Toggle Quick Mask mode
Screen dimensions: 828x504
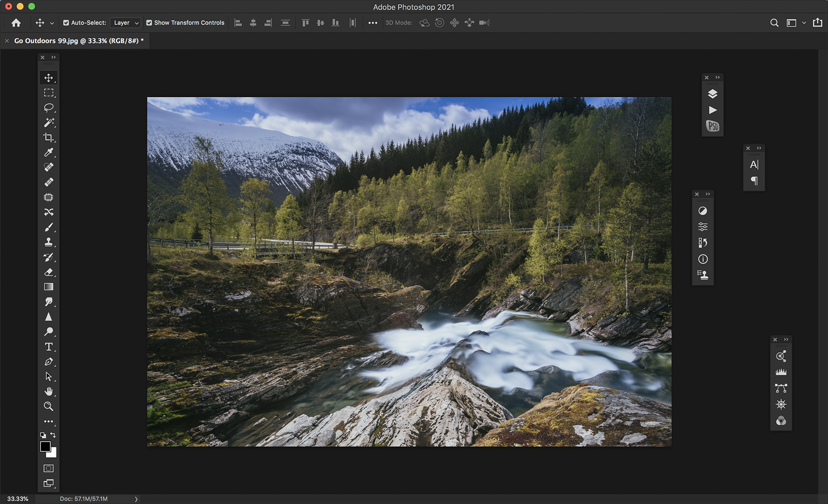(x=48, y=468)
